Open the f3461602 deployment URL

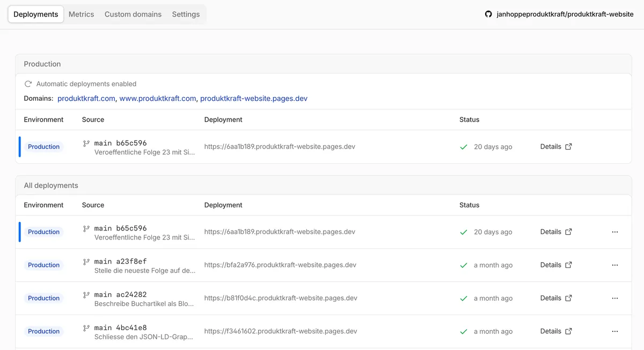(281, 331)
